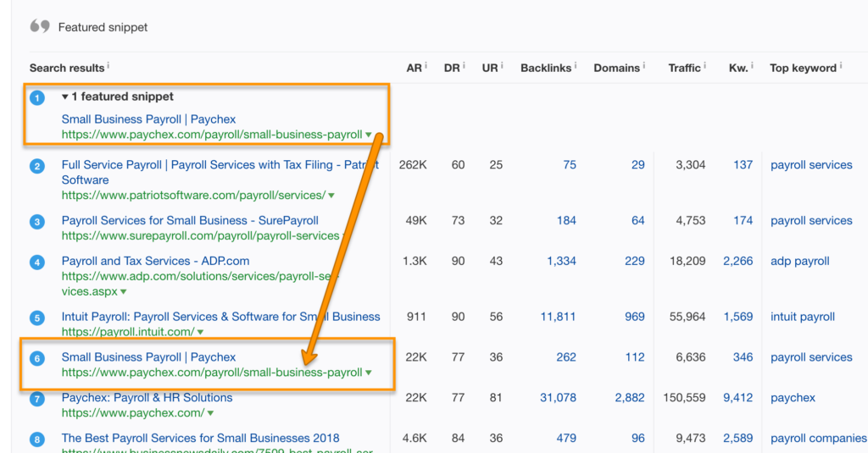The width and height of the screenshot is (868, 453).
Task: Click DR value 84 in row 8
Action: [x=458, y=438]
